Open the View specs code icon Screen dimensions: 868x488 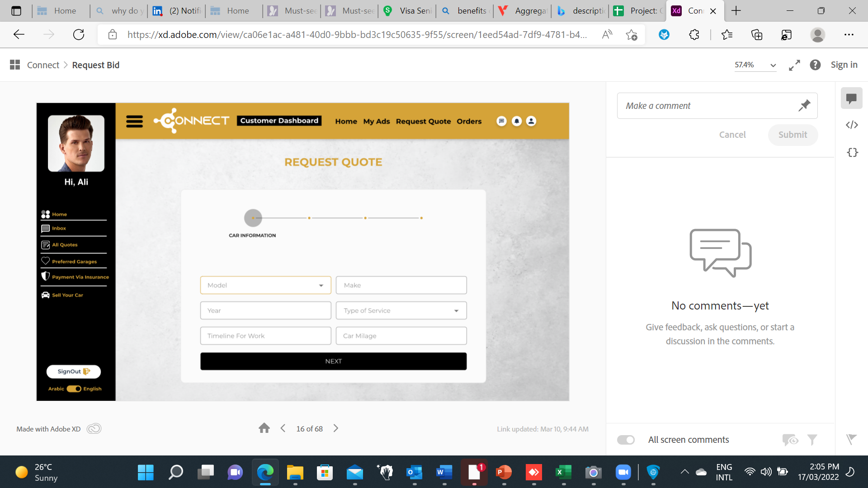click(x=852, y=125)
